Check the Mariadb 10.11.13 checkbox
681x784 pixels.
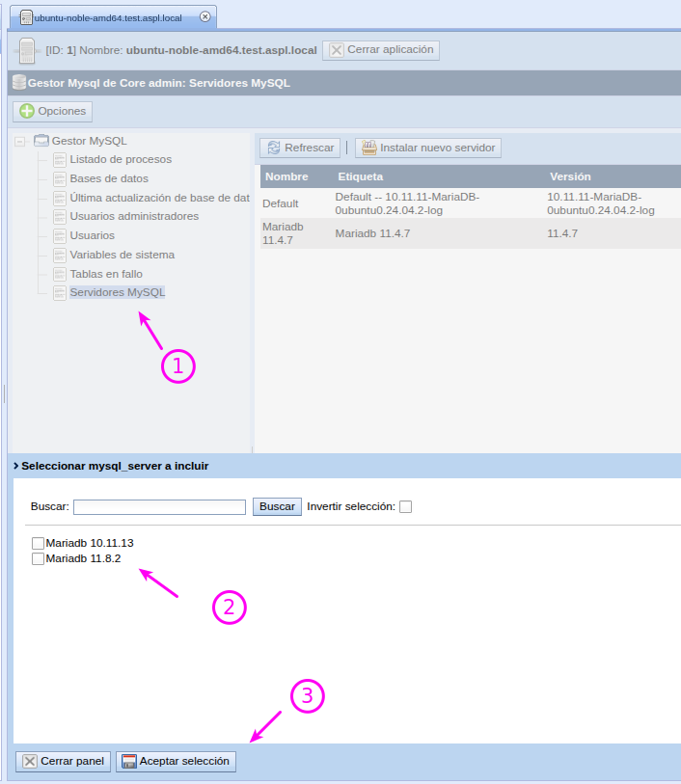point(38,543)
